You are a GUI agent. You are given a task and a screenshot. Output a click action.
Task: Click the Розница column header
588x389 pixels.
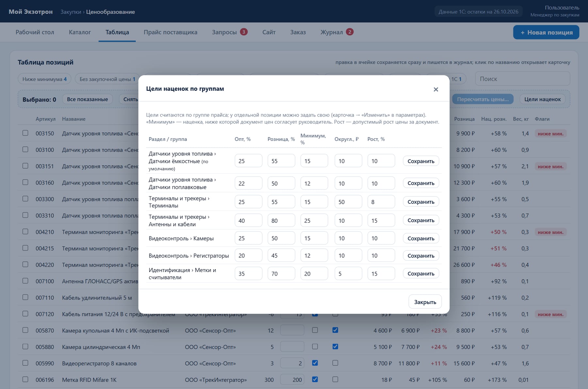464,119
